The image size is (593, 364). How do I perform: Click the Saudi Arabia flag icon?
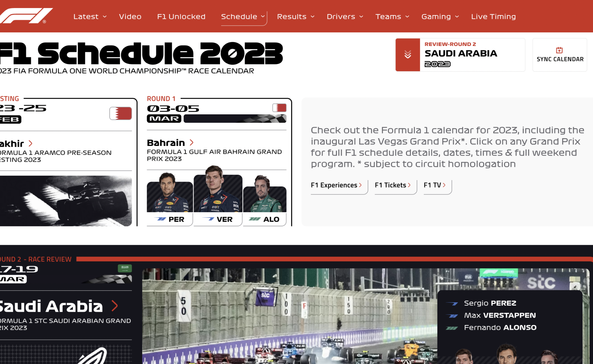[125, 268]
